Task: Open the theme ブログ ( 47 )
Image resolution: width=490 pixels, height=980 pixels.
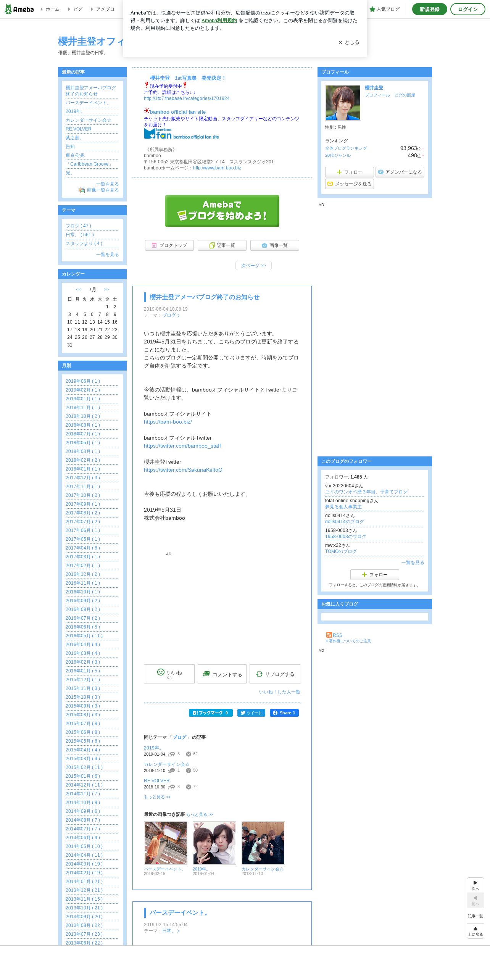Action: click(x=79, y=226)
